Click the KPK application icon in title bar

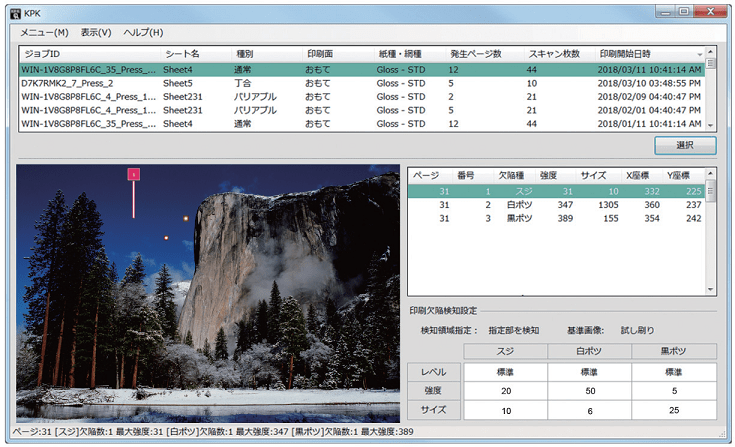coord(15,13)
